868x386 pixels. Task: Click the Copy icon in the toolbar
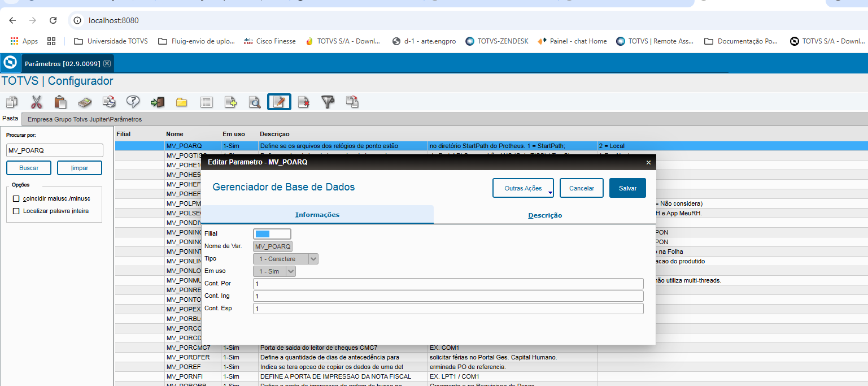tap(12, 102)
